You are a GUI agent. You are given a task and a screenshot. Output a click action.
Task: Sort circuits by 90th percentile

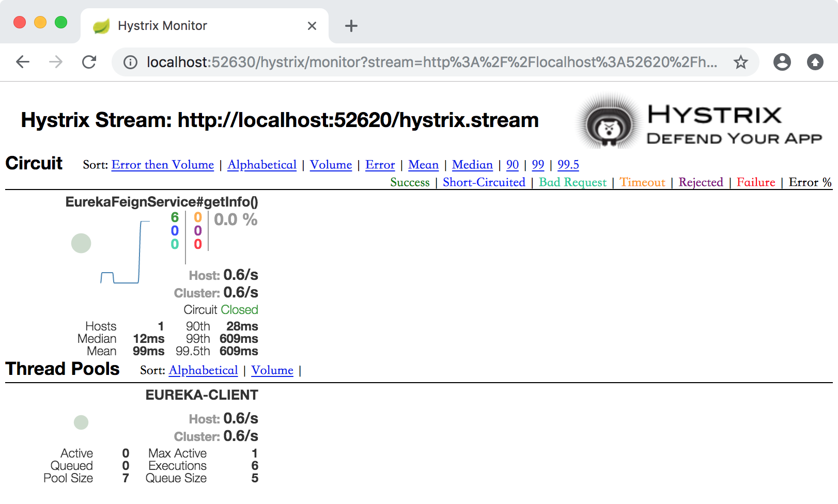tap(513, 165)
